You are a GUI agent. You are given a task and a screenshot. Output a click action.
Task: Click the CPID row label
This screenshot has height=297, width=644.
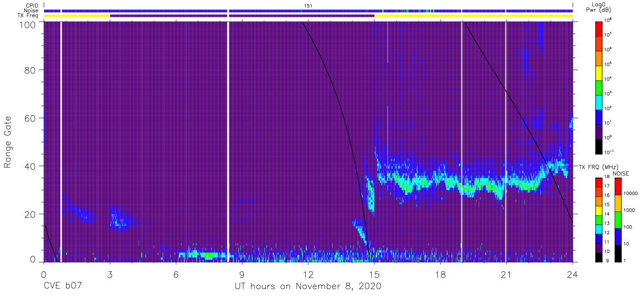[32, 5]
